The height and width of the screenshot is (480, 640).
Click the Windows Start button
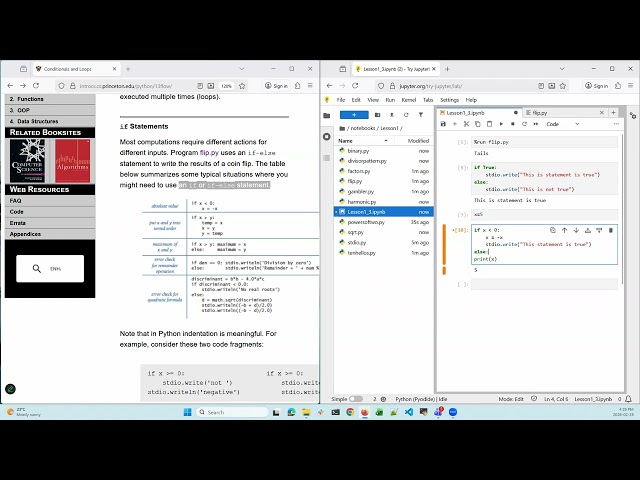click(188, 412)
